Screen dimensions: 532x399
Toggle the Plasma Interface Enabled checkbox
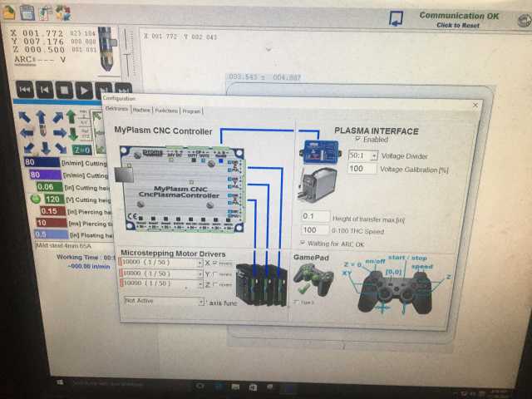[x=358, y=140]
